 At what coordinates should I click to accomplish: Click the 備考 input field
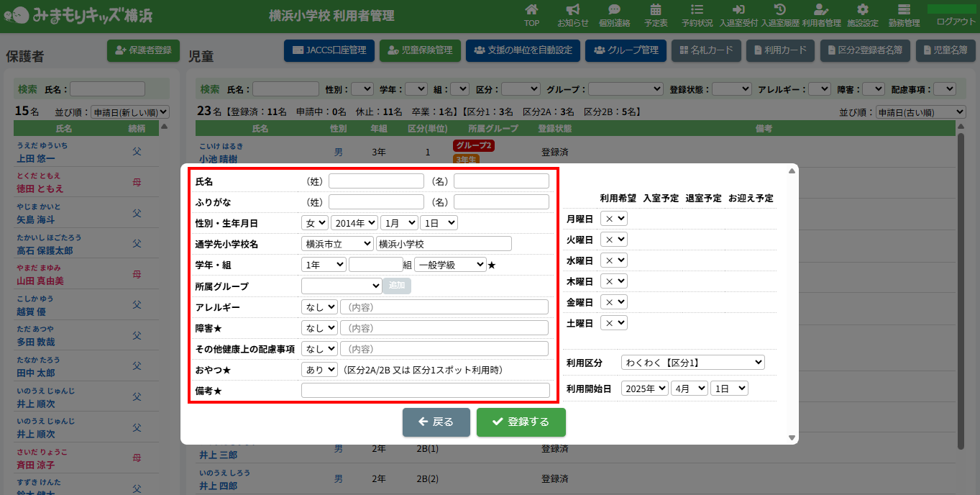tap(425, 391)
